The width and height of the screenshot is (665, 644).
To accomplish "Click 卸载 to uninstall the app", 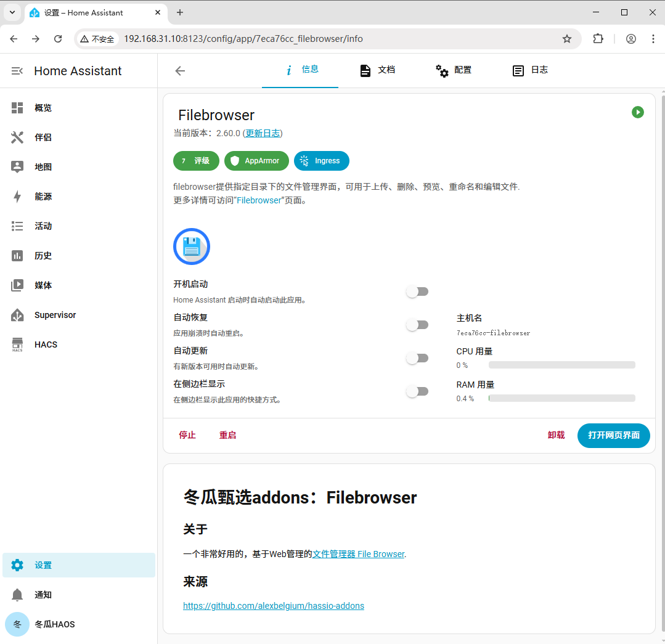I will pos(556,436).
